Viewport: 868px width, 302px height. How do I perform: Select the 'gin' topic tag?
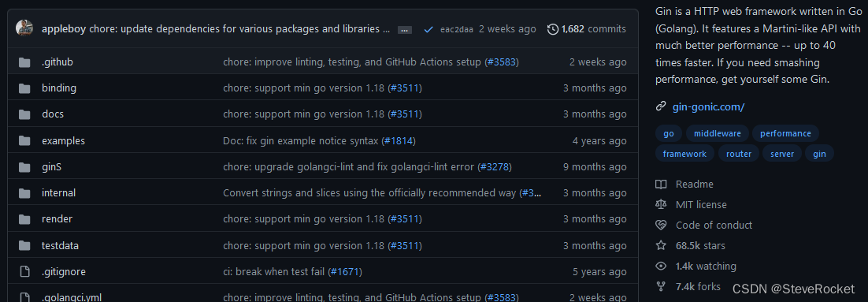click(820, 154)
